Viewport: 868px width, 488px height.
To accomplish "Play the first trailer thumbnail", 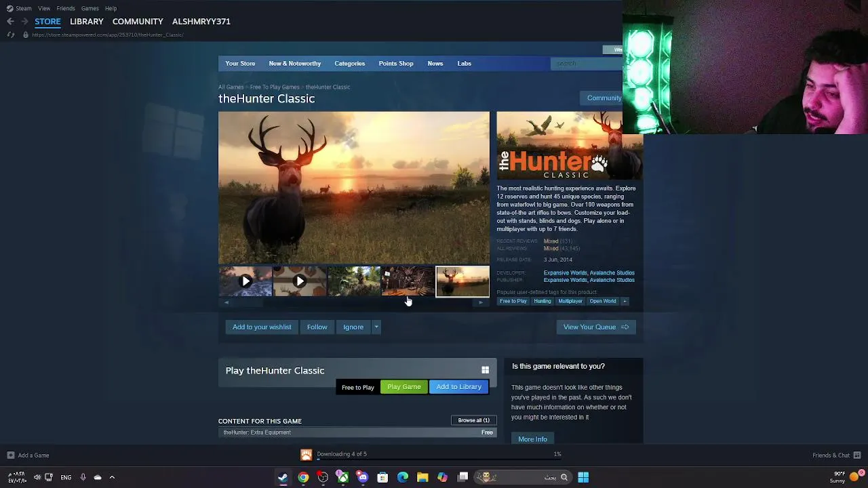I will [245, 281].
